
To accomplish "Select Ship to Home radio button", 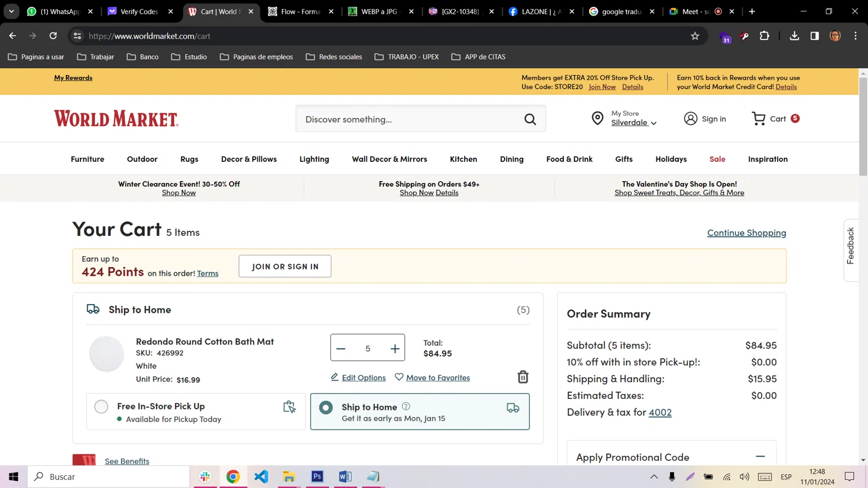I will coord(326,408).
